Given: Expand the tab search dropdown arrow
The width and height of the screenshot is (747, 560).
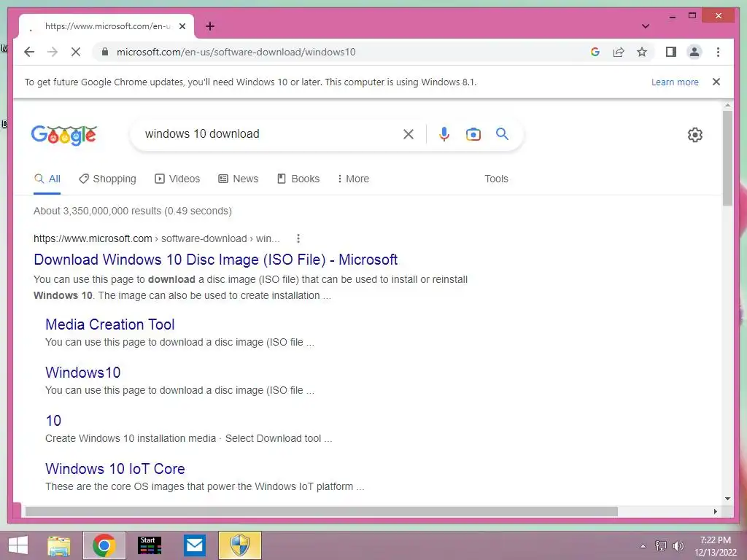Looking at the screenshot, I should click(646, 26).
